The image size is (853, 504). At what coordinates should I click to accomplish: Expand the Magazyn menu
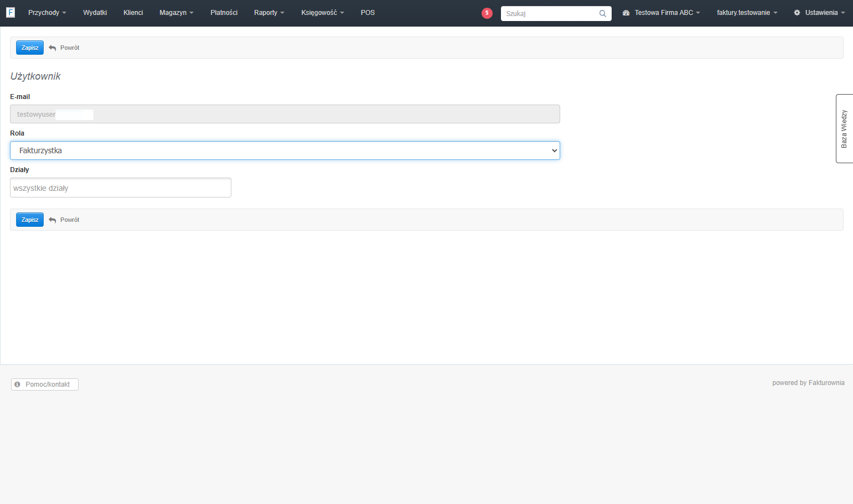176,13
